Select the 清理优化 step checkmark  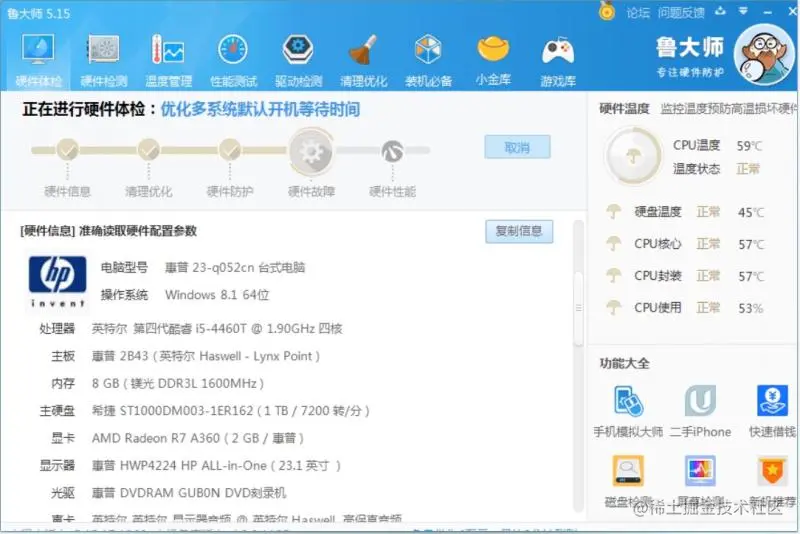(148, 149)
